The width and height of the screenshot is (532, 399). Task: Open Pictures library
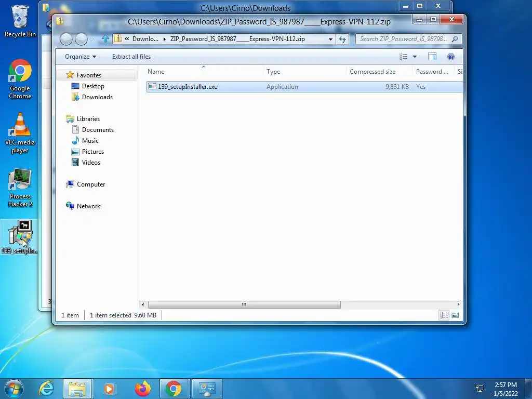click(x=92, y=151)
